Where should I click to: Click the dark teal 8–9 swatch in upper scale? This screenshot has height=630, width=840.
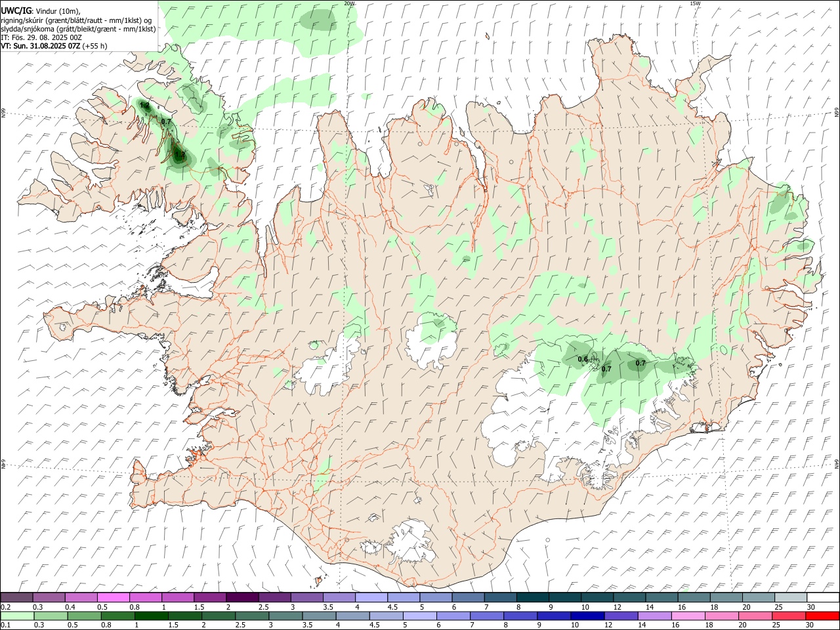click(x=533, y=598)
